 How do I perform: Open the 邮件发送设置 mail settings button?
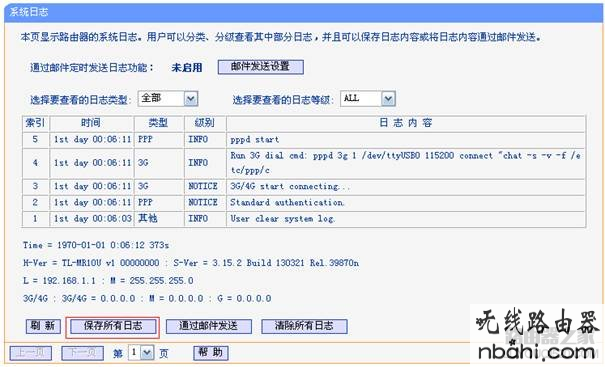(x=260, y=67)
